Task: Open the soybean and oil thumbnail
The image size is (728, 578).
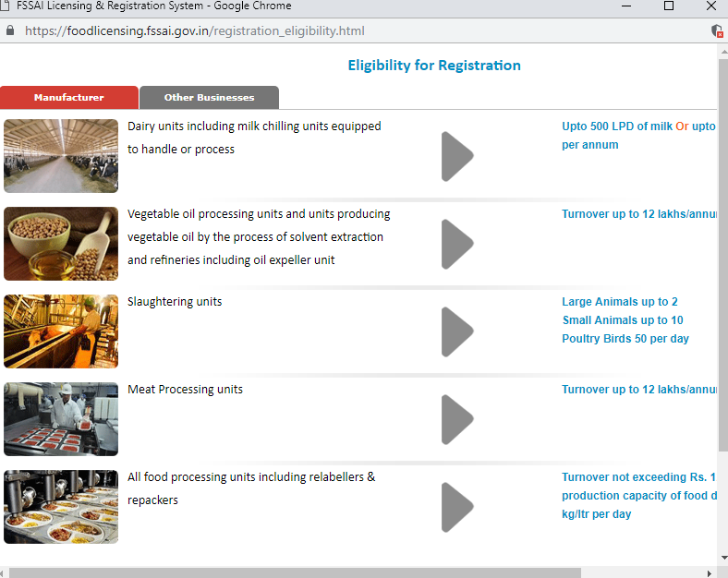Action: 61,244
